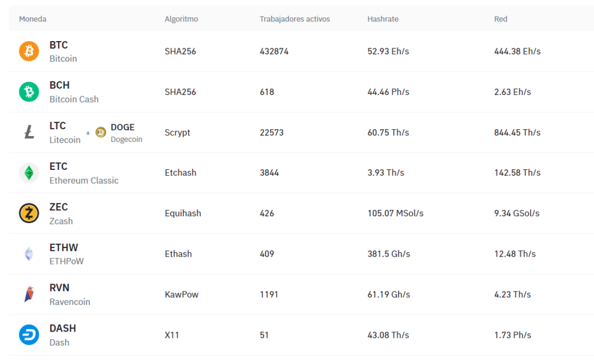Click the RVN Ravencoin coin name

tap(70, 294)
